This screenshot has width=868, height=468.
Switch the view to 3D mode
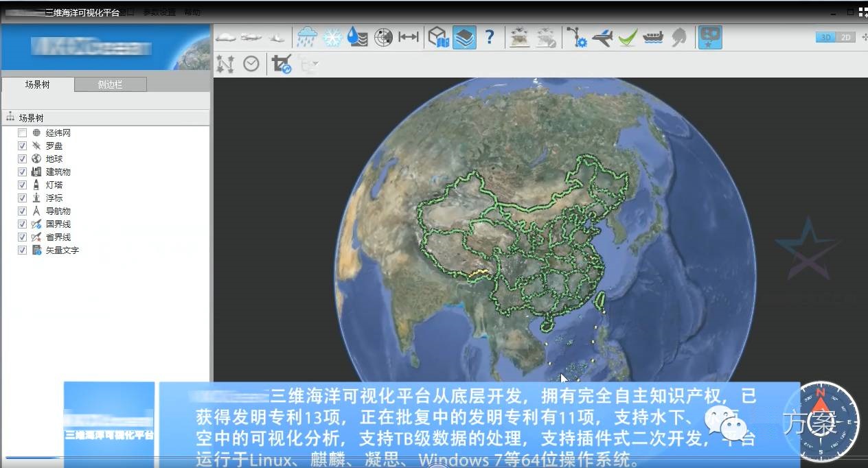(x=825, y=37)
